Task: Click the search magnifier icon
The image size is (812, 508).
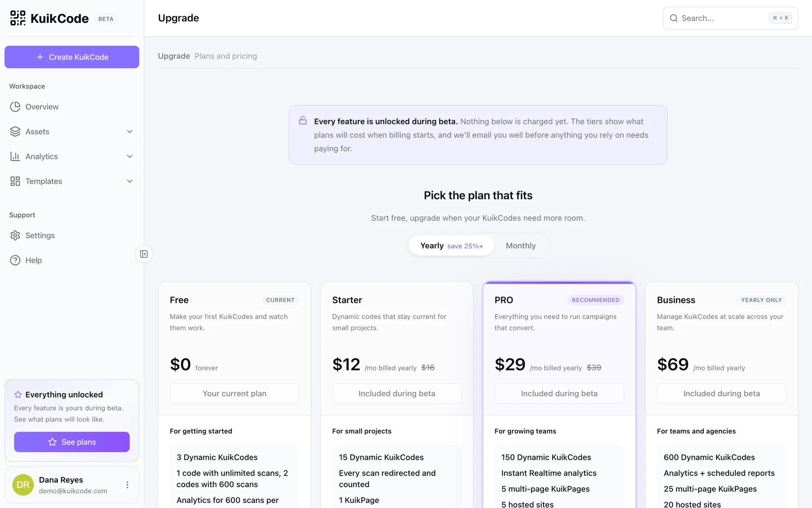Action: tap(673, 18)
